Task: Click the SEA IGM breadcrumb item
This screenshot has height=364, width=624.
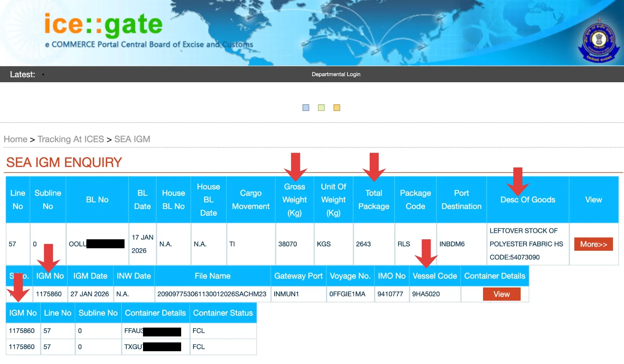Action: 132,139
